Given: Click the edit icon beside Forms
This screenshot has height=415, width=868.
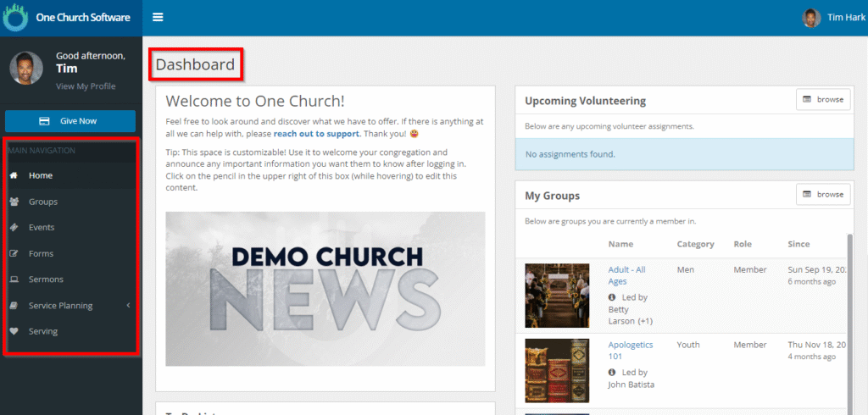Looking at the screenshot, I should (x=14, y=253).
